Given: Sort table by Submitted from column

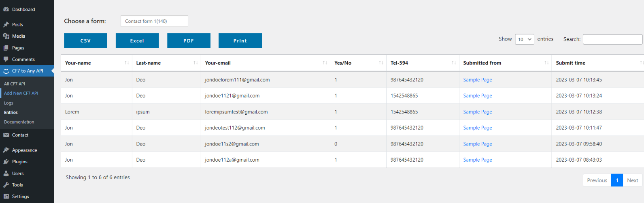Looking at the screenshot, I should coord(546,63).
